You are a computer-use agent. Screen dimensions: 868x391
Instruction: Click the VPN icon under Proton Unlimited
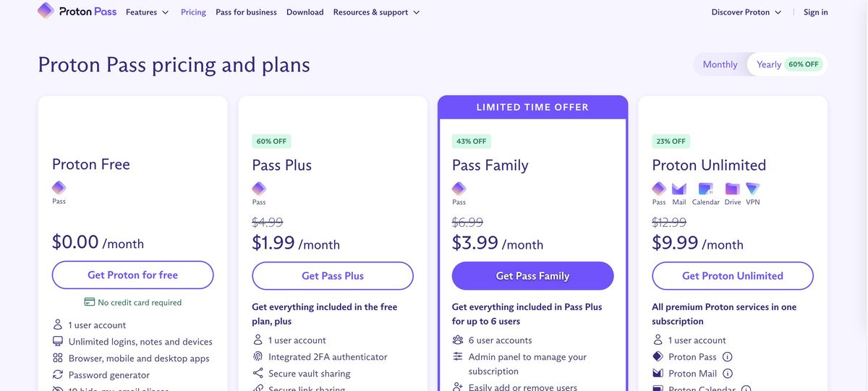(753, 189)
